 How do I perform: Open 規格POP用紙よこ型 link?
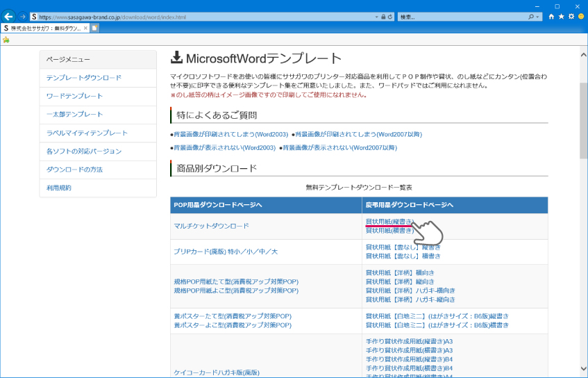[x=236, y=290]
